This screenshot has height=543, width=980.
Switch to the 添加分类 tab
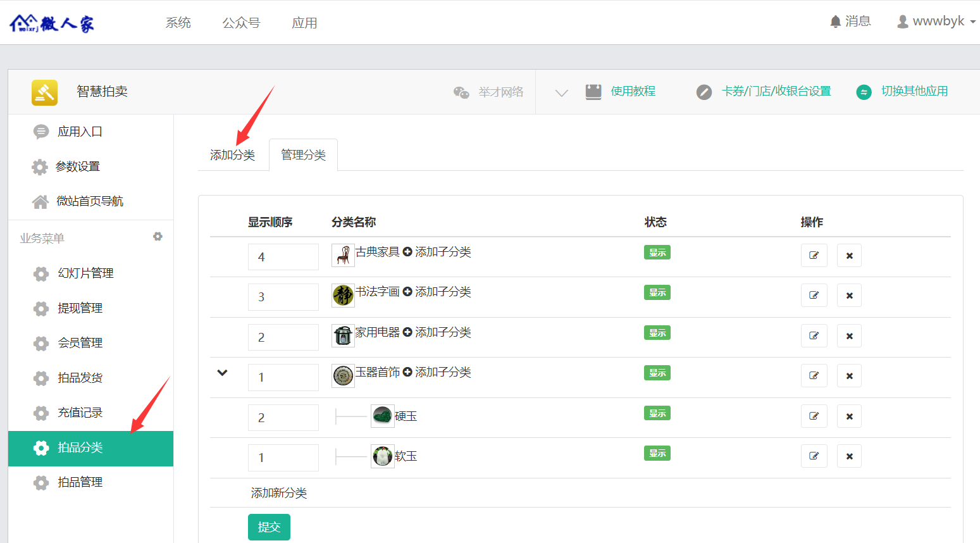click(x=232, y=155)
